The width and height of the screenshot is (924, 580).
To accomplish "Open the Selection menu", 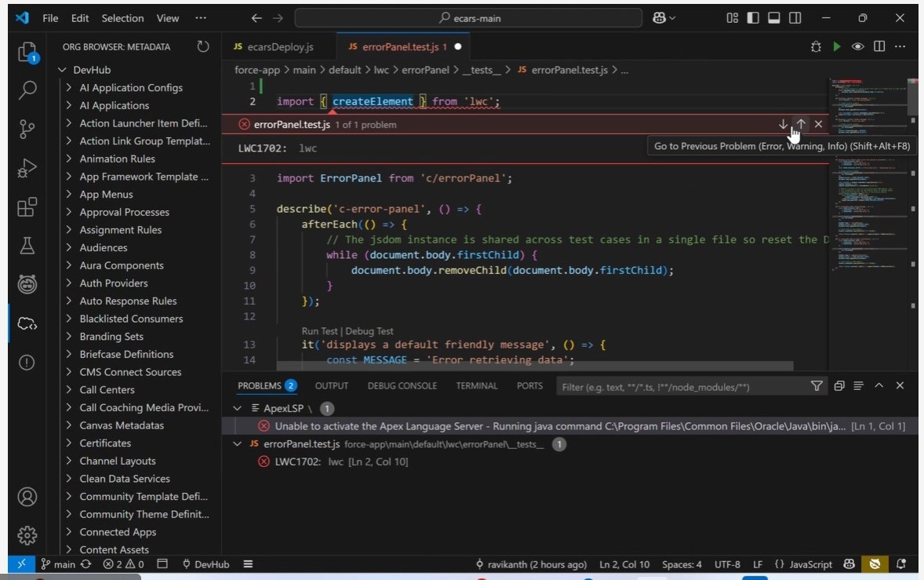I will (122, 18).
